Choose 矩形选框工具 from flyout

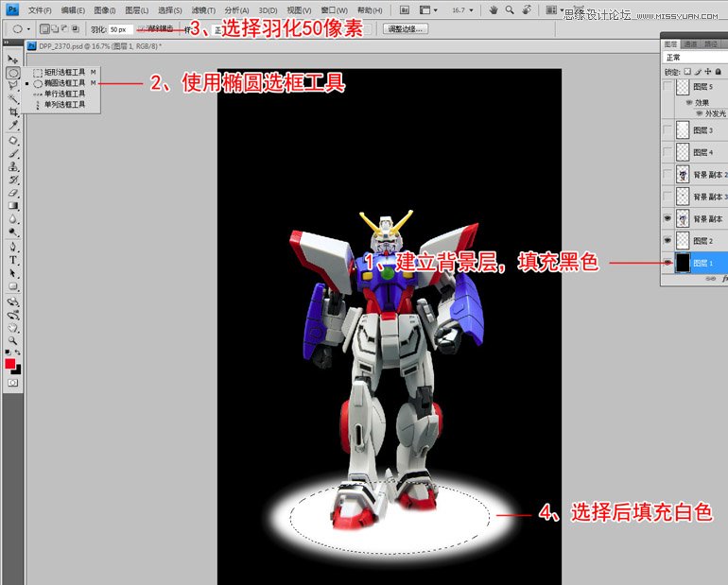click(62, 72)
